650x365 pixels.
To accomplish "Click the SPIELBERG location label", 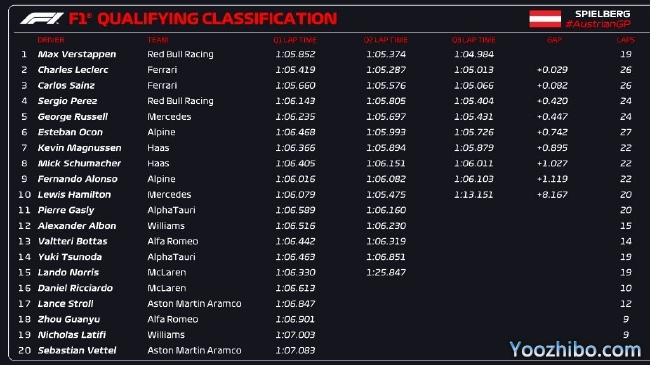I will (x=603, y=14).
